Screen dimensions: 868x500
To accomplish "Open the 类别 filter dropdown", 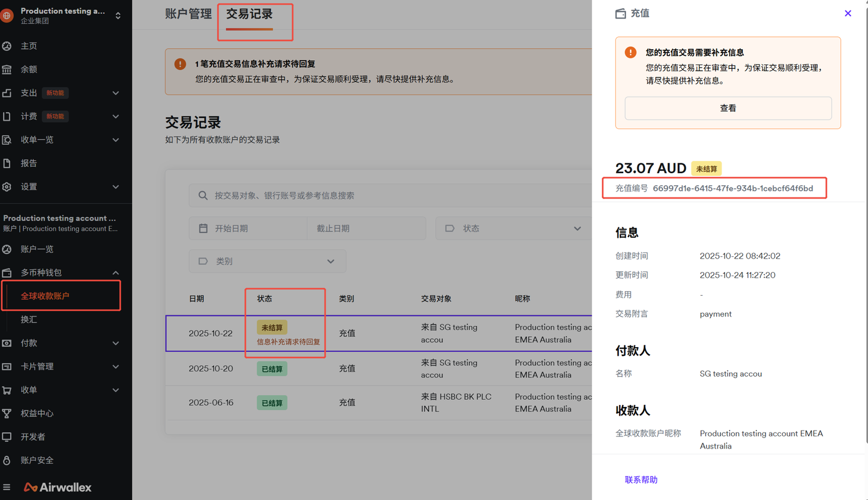I will (x=267, y=261).
